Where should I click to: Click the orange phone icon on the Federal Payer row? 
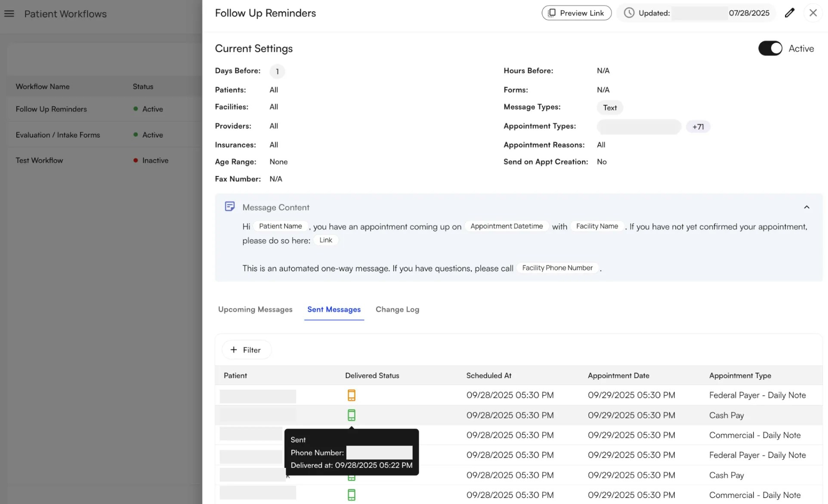pos(352,395)
